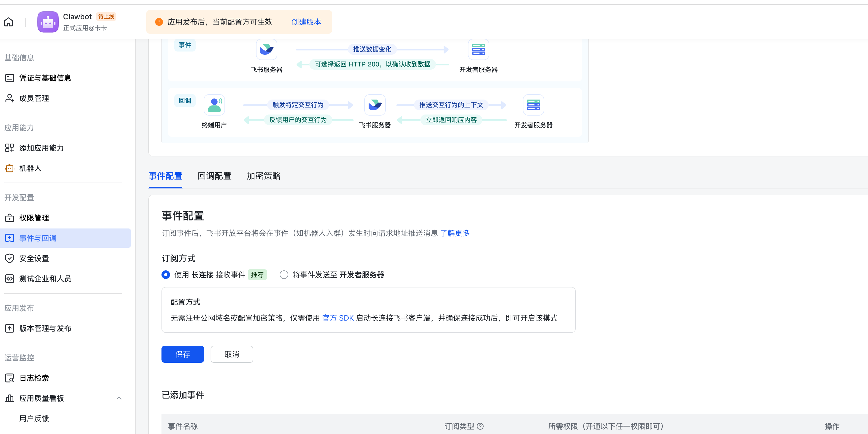
Task: Open 凭证与基础信息 via its sidebar icon
Action: (x=9, y=78)
